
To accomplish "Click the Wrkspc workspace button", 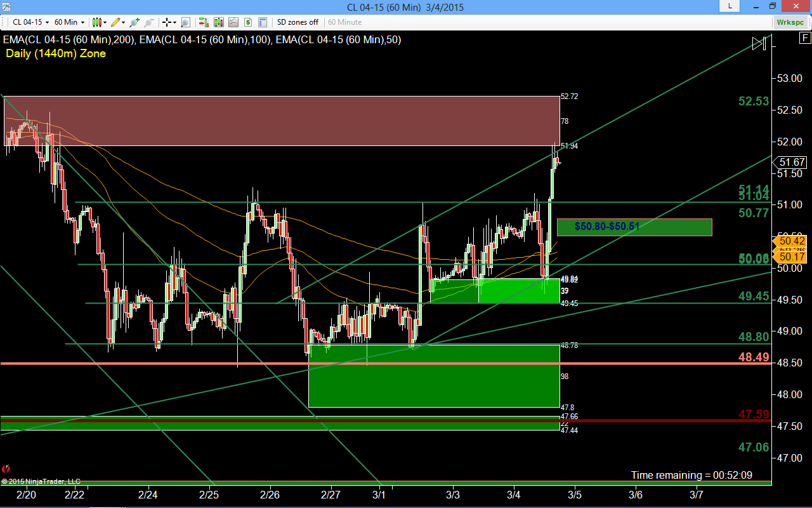I will click(790, 22).
